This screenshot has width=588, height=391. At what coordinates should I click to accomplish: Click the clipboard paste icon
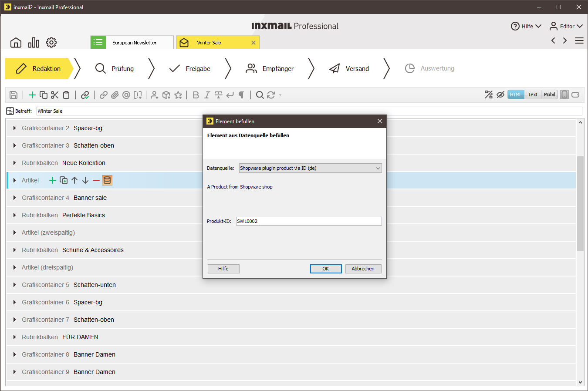click(x=66, y=95)
